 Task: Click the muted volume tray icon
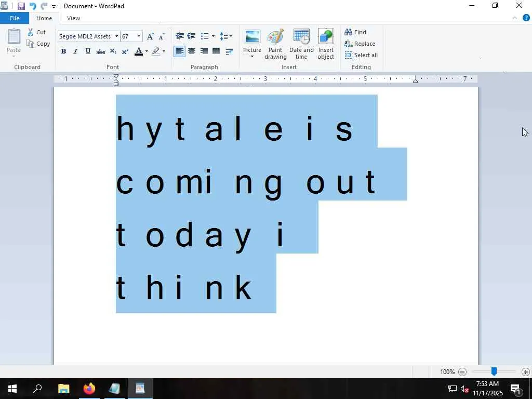pyautogui.click(x=464, y=389)
